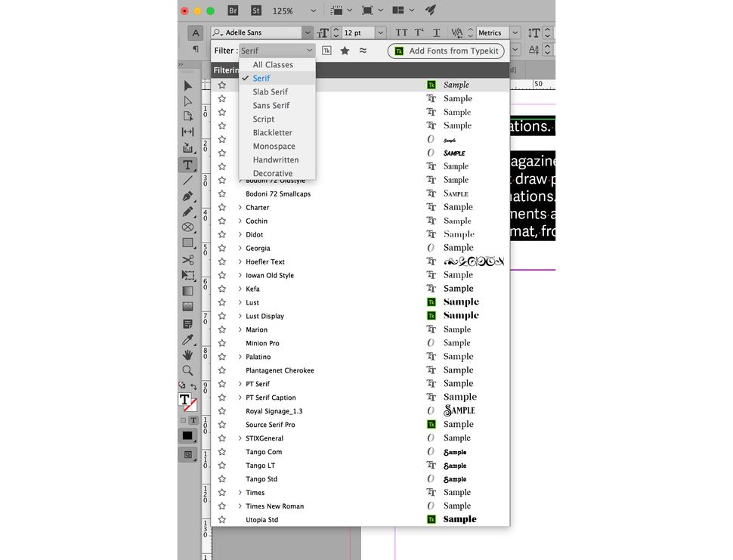Grab the Hand tool
Image resolution: width=733 pixels, height=560 pixels.
click(187, 354)
